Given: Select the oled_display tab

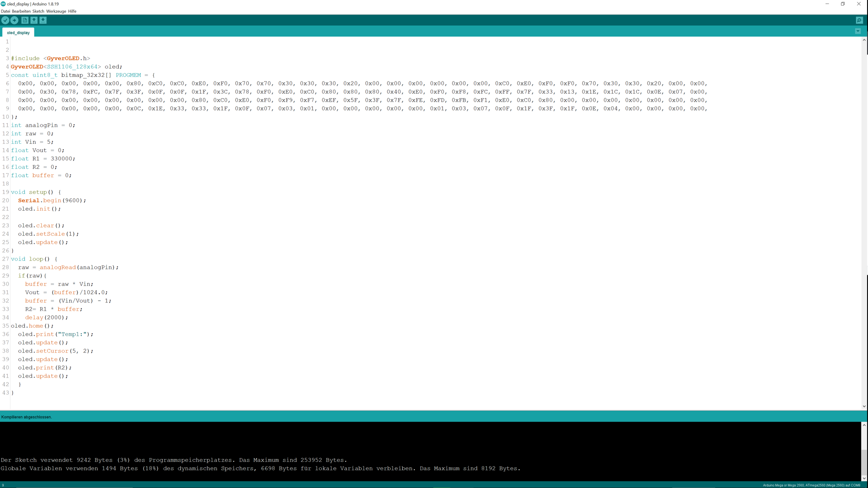Looking at the screenshot, I should click(x=18, y=33).
